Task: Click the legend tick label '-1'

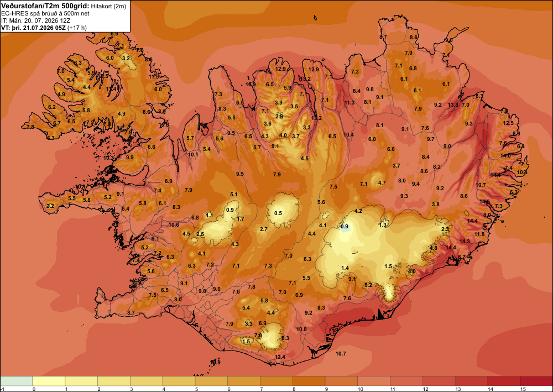Action: point(2,389)
